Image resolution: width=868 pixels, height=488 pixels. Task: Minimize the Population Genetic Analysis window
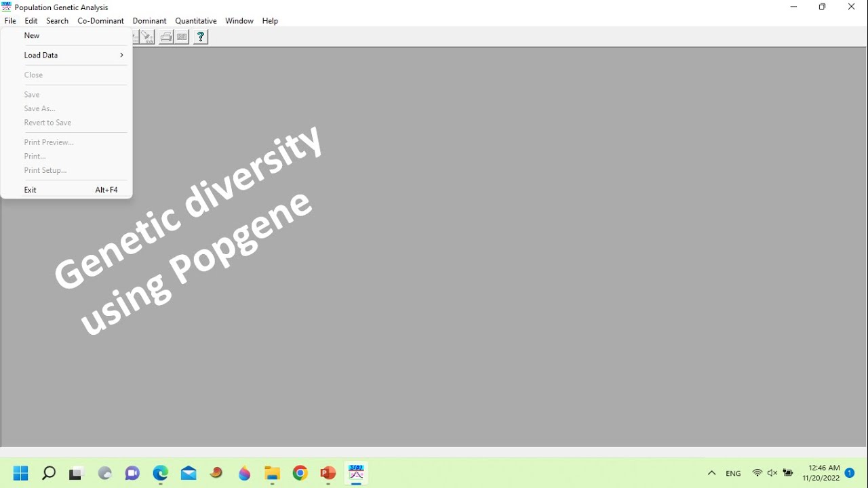click(x=793, y=7)
